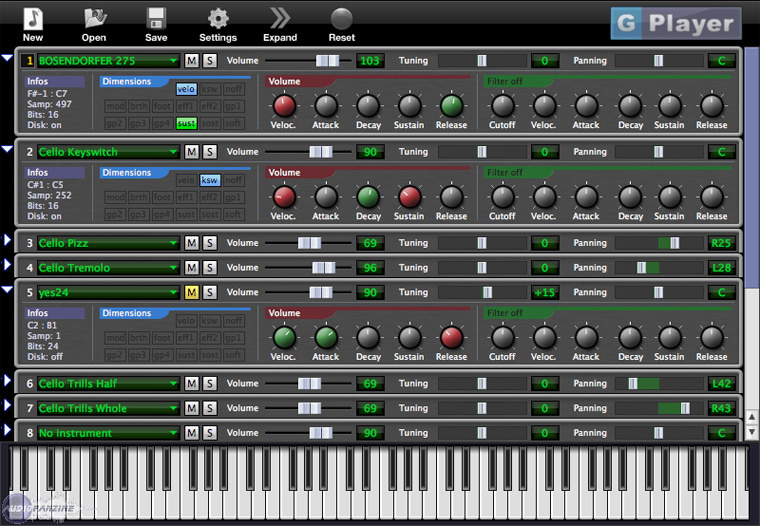Save using the floppy disk icon
760x526 pixels.
156,19
